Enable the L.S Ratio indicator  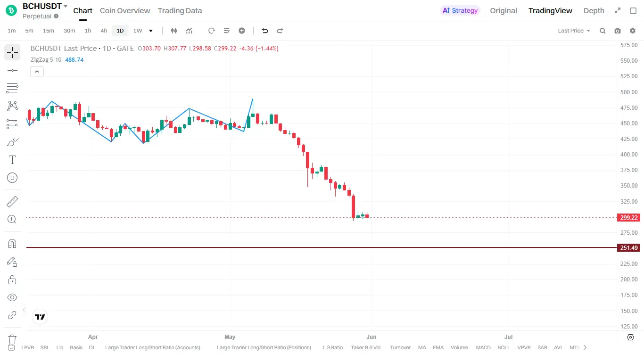pos(333,347)
